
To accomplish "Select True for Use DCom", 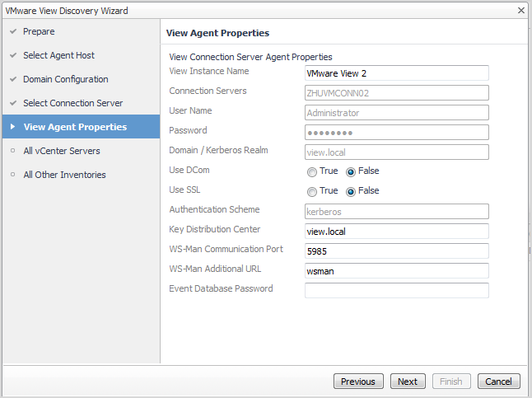I will (x=312, y=172).
